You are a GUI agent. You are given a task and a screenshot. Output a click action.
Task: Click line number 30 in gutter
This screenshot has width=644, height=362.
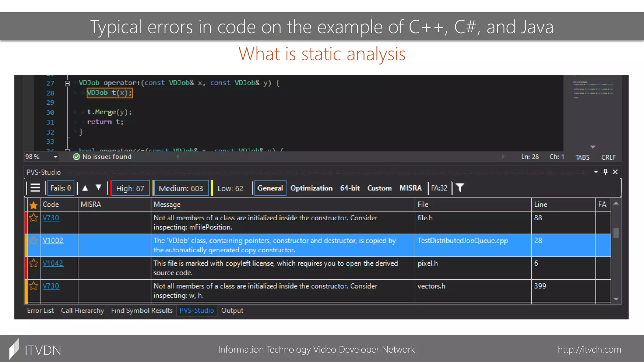(50, 112)
